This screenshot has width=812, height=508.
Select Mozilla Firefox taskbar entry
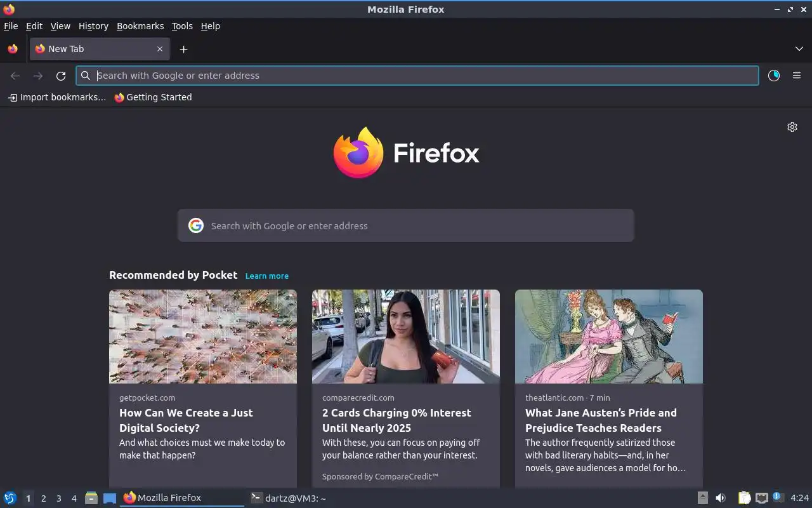182,498
